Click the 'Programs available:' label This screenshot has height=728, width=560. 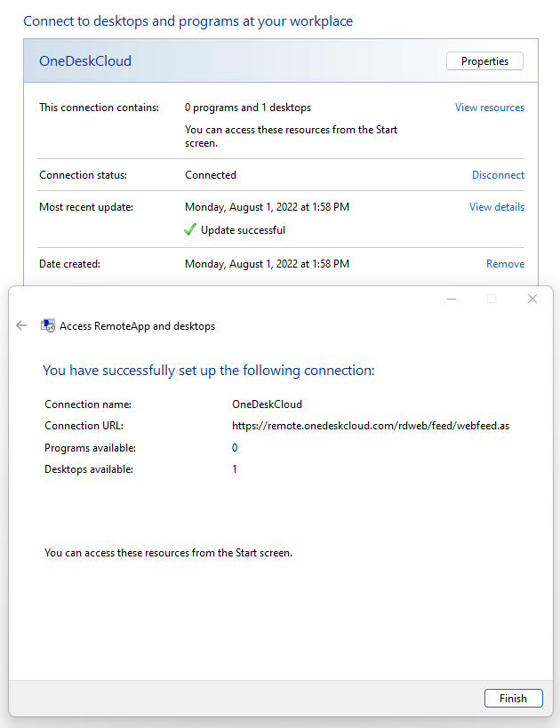pyautogui.click(x=90, y=448)
